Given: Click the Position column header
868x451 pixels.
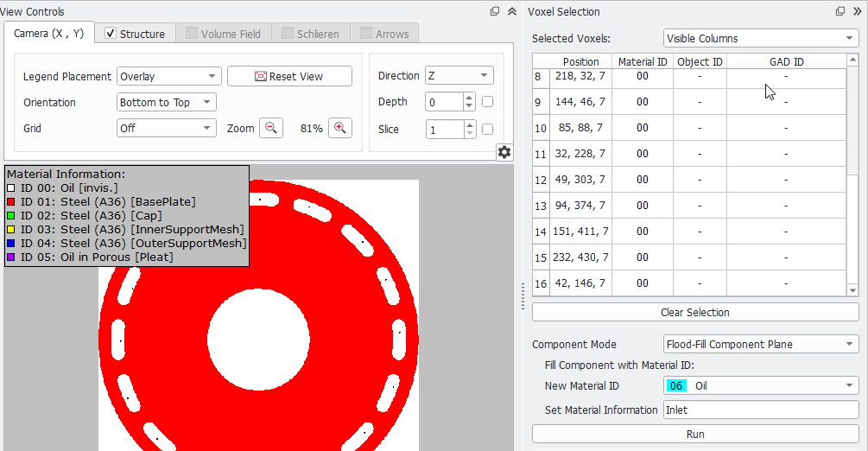Looking at the screenshot, I should 580,61.
